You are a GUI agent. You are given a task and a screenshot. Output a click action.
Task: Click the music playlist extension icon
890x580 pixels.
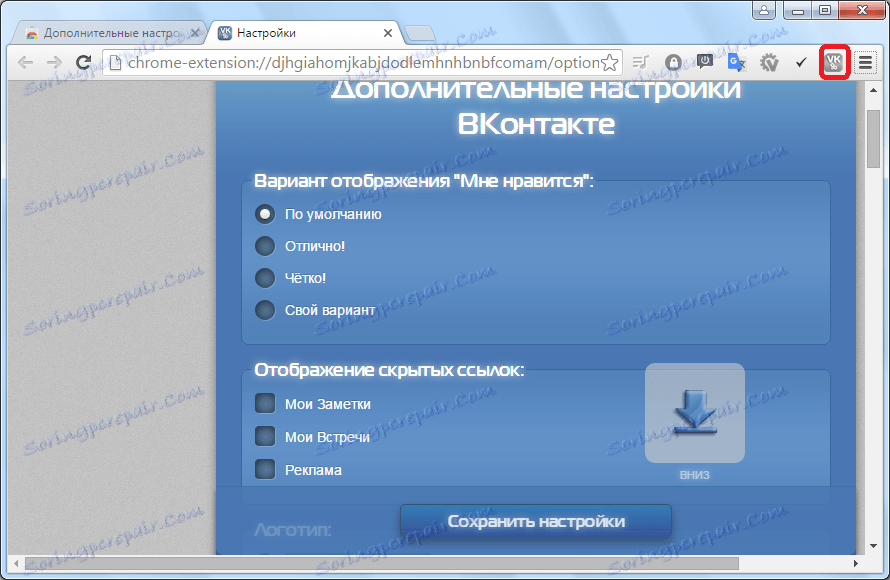638,62
